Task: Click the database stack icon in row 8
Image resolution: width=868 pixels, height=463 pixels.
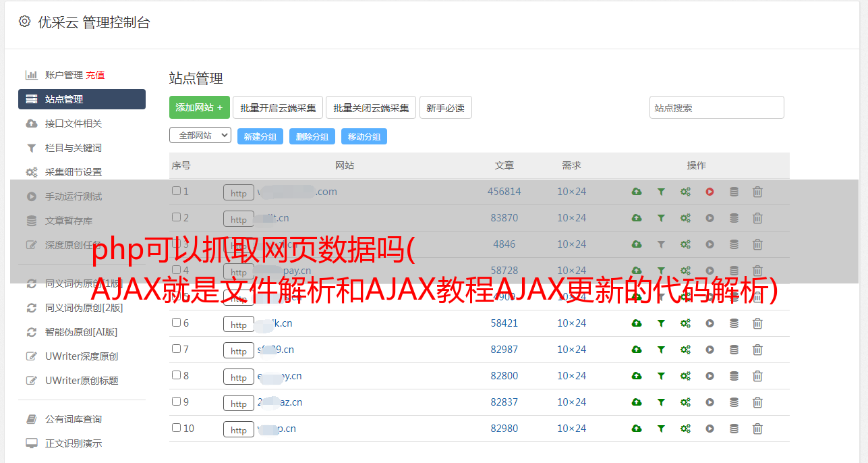Action: (x=734, y=376)
